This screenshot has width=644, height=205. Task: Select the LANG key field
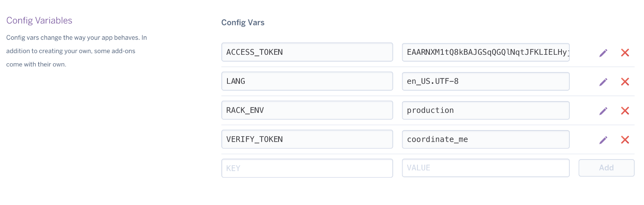[307, 81]
